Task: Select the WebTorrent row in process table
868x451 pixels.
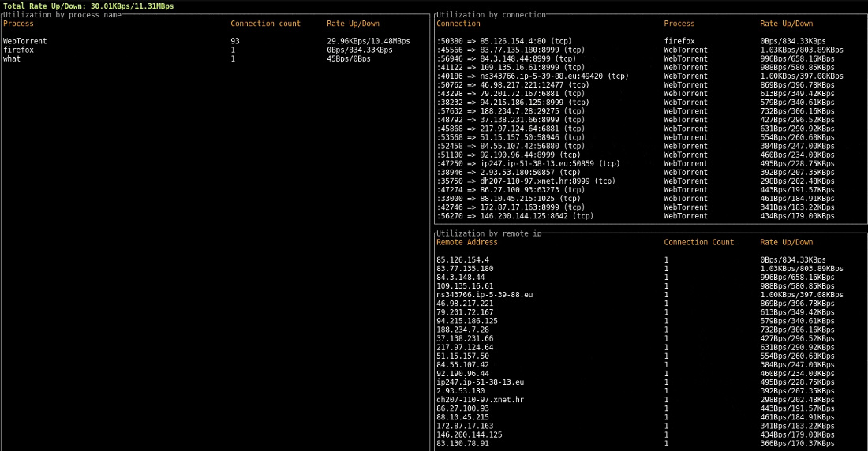Action: click(25, 41)
